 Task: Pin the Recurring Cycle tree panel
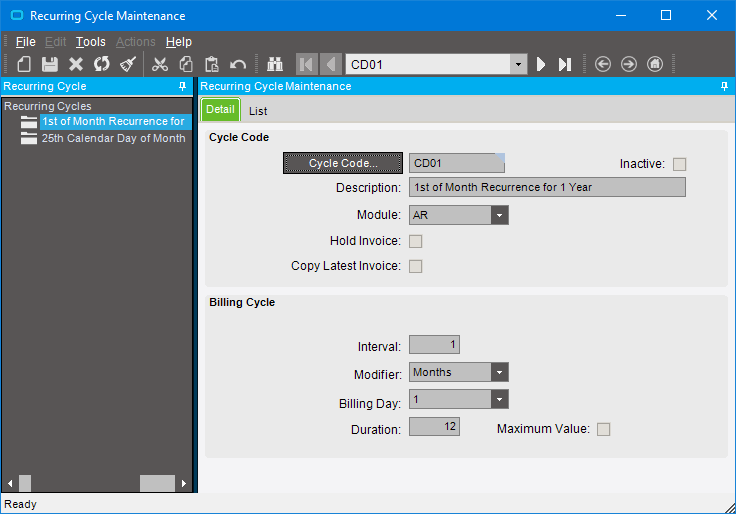[x=183, y=86]
